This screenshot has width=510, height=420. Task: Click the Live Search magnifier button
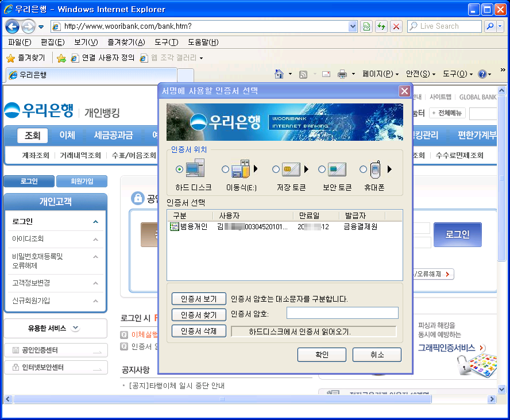point(490,26)
